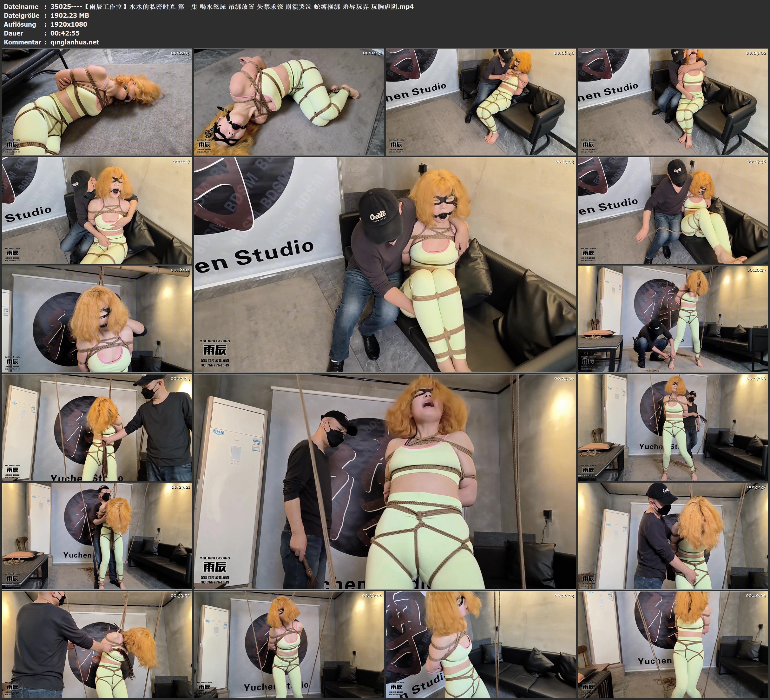The image size is (770, 700).
Task: Click the thumbnail timestamped 00:29:21
Action: click(x=97, y=536)
